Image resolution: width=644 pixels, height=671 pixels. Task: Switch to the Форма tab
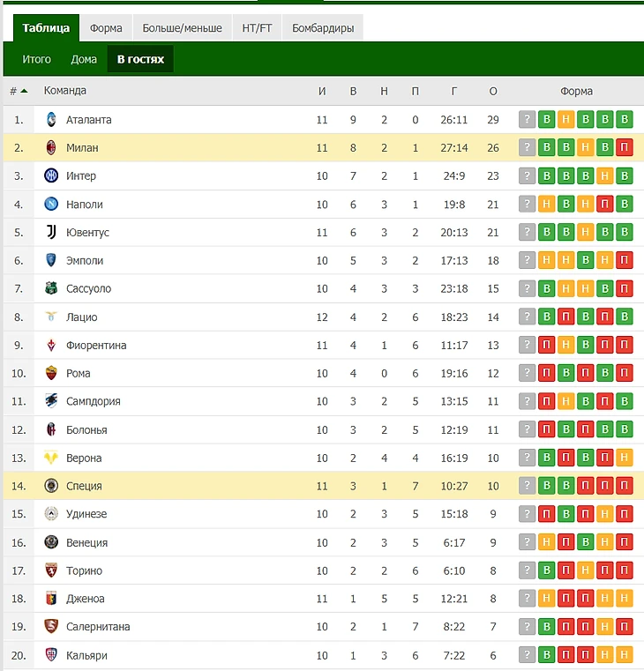(106, 28)
